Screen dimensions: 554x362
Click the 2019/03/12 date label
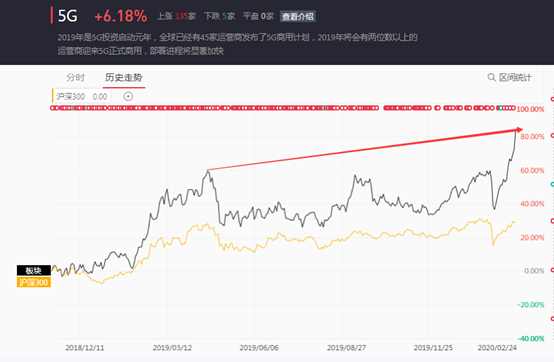tap(172, 348)
